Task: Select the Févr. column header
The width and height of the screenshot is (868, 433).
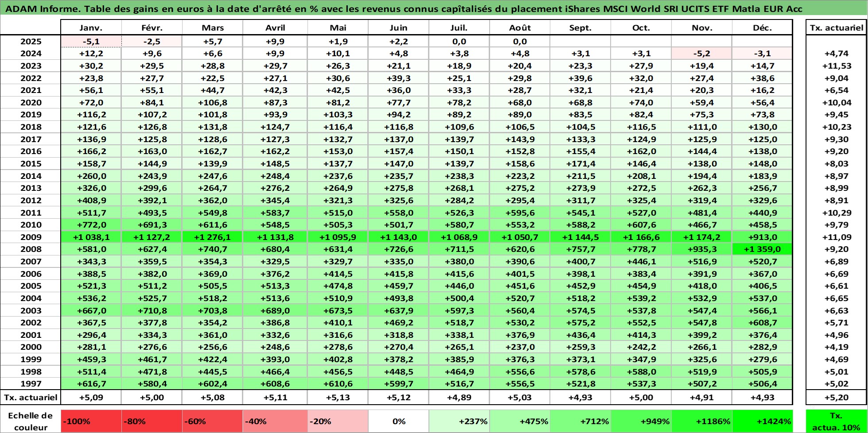Action: [x=152, y=27]
